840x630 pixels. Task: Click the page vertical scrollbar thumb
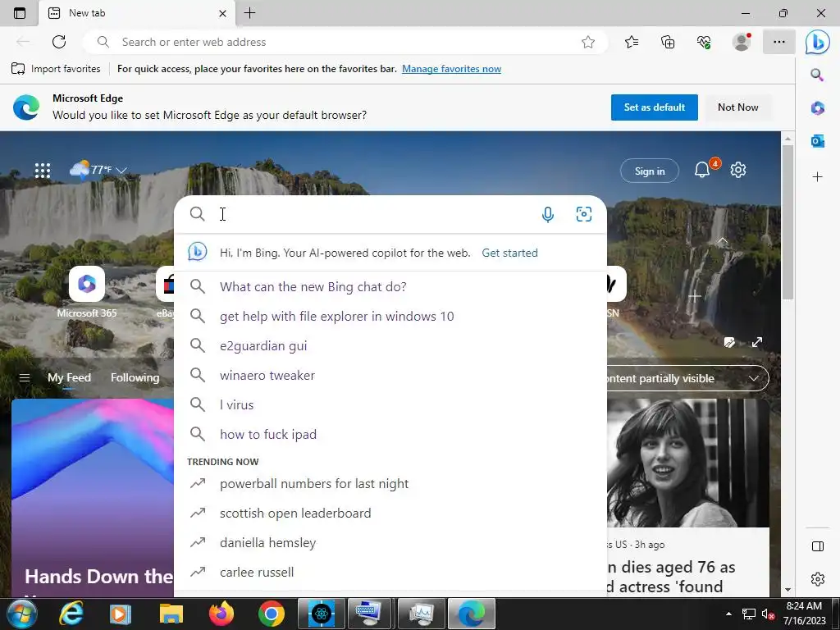click(787, 221)
